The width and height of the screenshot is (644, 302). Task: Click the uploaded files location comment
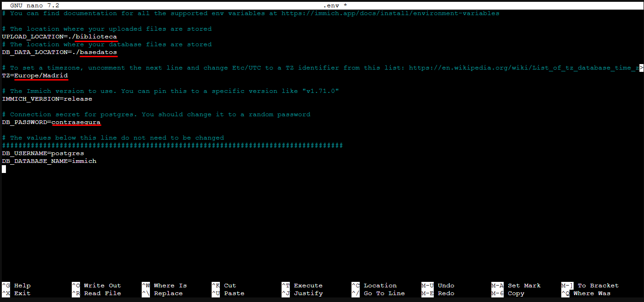[106, 29]
